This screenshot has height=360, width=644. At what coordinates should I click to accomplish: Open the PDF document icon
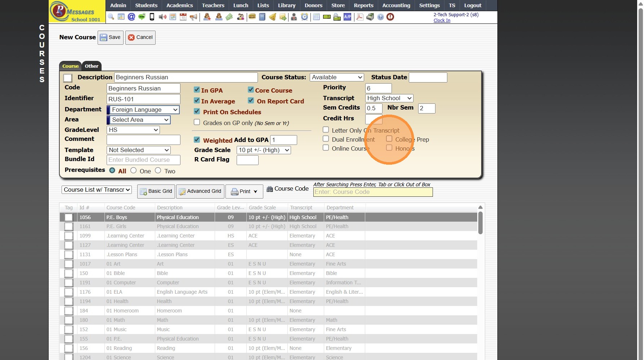pos(360,17)
